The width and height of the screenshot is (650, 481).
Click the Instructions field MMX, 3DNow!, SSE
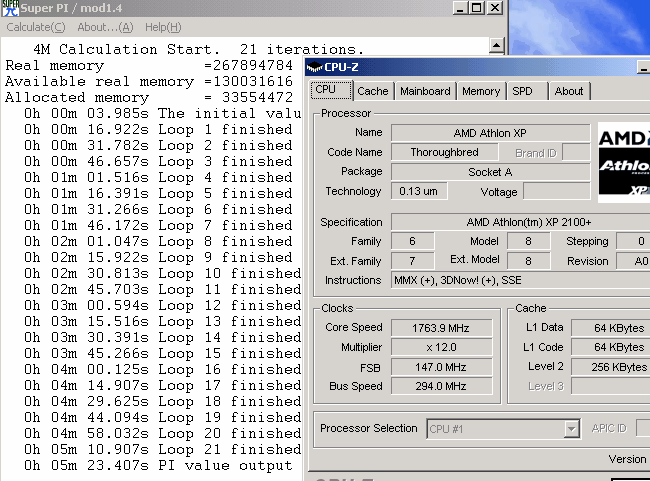coord(521,280)
